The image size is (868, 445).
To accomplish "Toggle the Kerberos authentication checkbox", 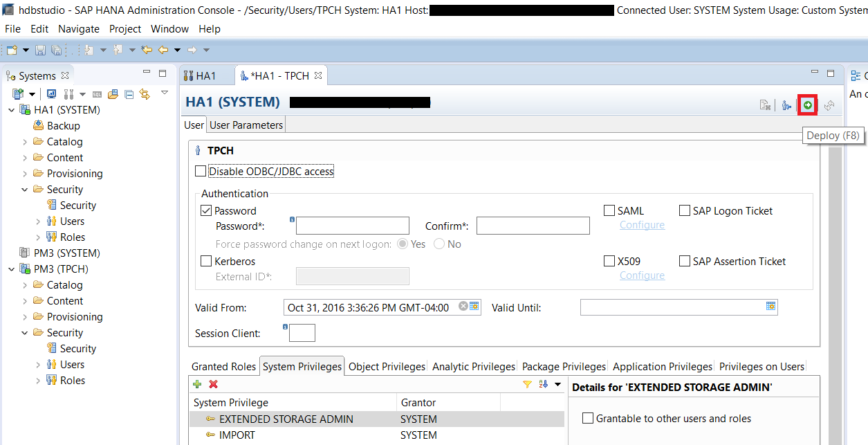I will (x=206, y=261).
